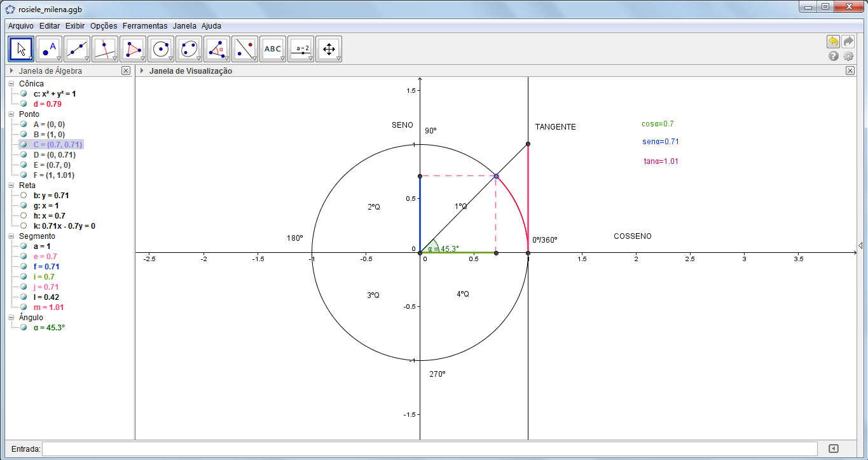The width and height of the screenshot is (868, 460).
Task: Select the Angle tool
Action: click(x=217, y=49)
